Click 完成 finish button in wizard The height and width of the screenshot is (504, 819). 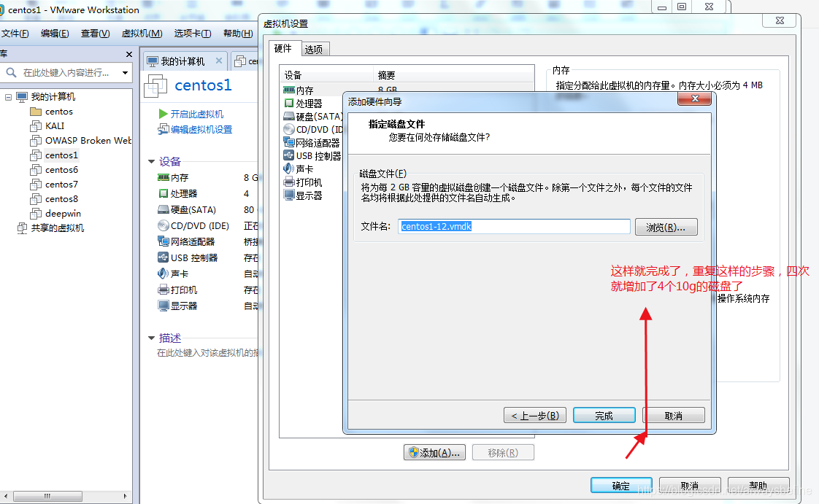604,416
